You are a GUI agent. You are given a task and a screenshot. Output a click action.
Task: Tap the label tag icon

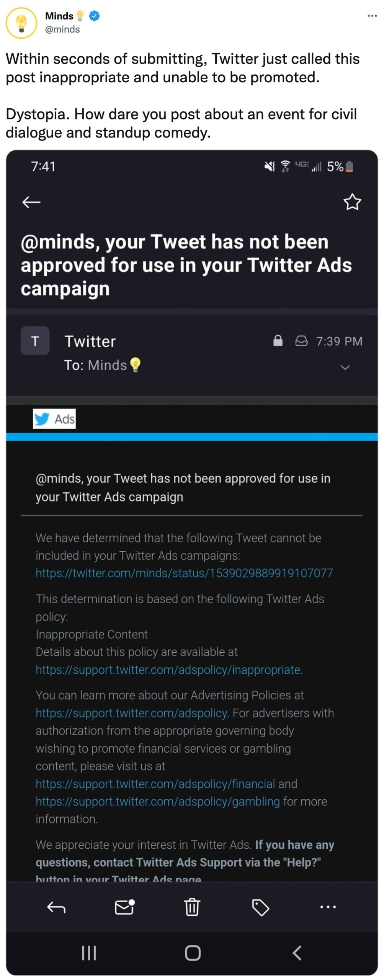point(260,907)
